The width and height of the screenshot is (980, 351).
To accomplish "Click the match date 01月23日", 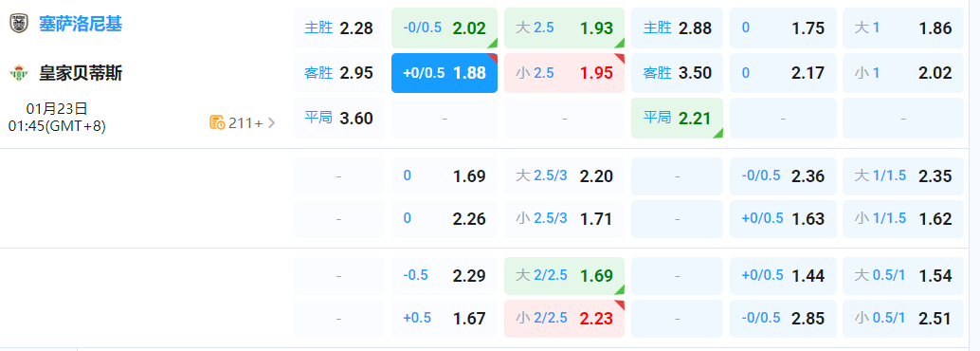I will [x=57, y=109].
